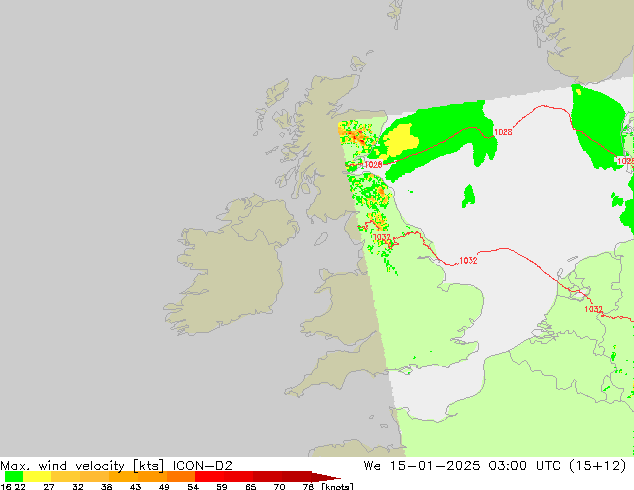Click the legend arrow tip above 78 knots
This screenshot has width=634, height=490.
[x=327, y=478]
